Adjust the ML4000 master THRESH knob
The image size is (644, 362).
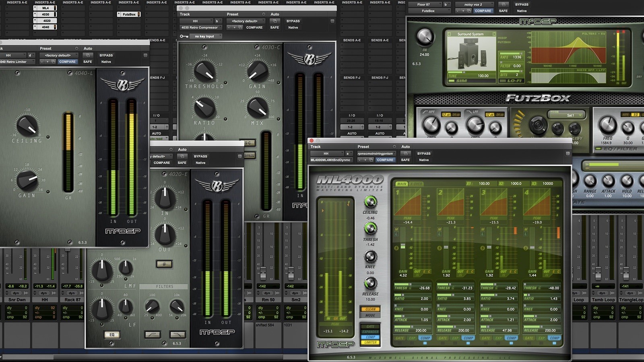tap(370, 228)
